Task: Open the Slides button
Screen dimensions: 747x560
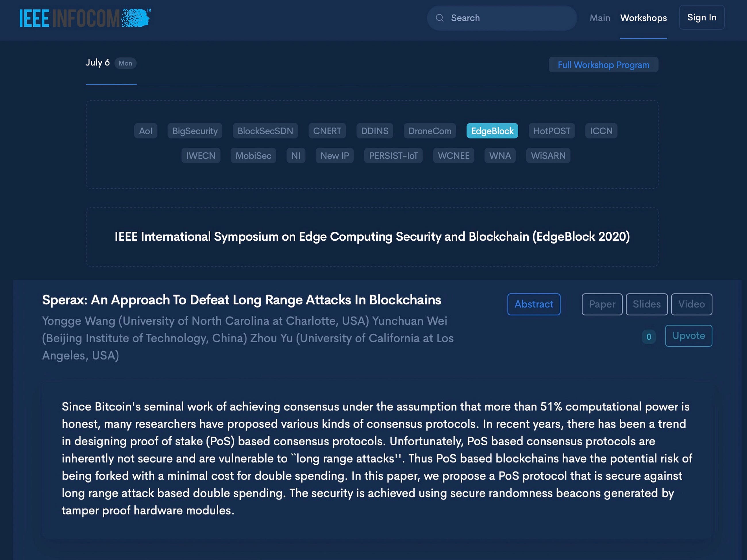Action: 647,304
